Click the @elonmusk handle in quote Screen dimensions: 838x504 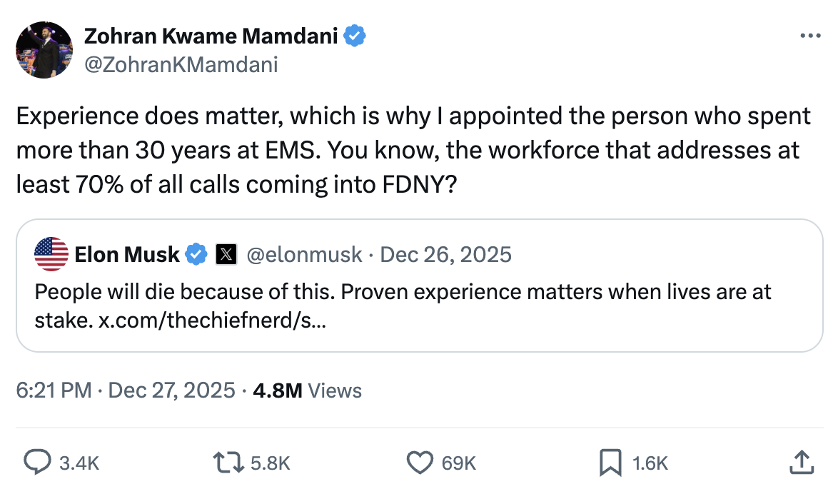[304, 254]
